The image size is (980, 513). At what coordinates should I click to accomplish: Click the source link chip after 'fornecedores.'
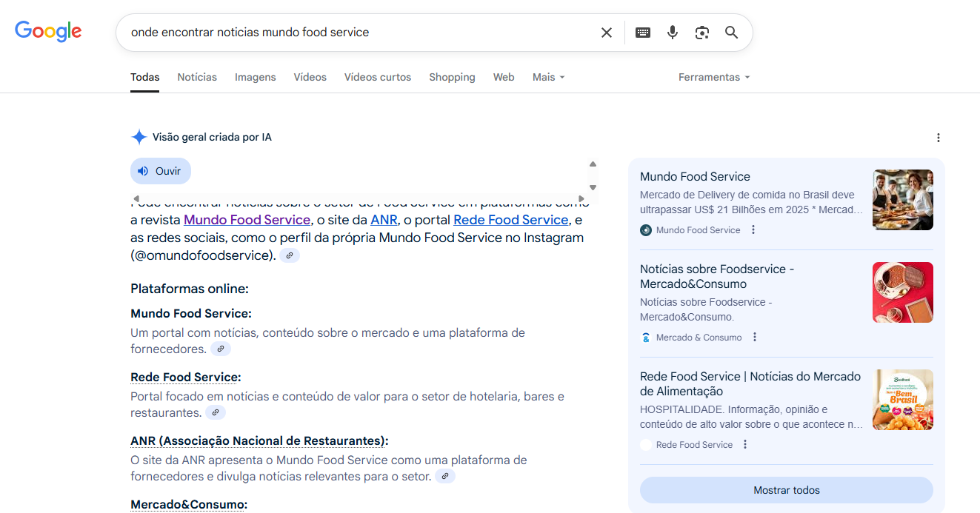pyautogui.click(x=221, y=349)
